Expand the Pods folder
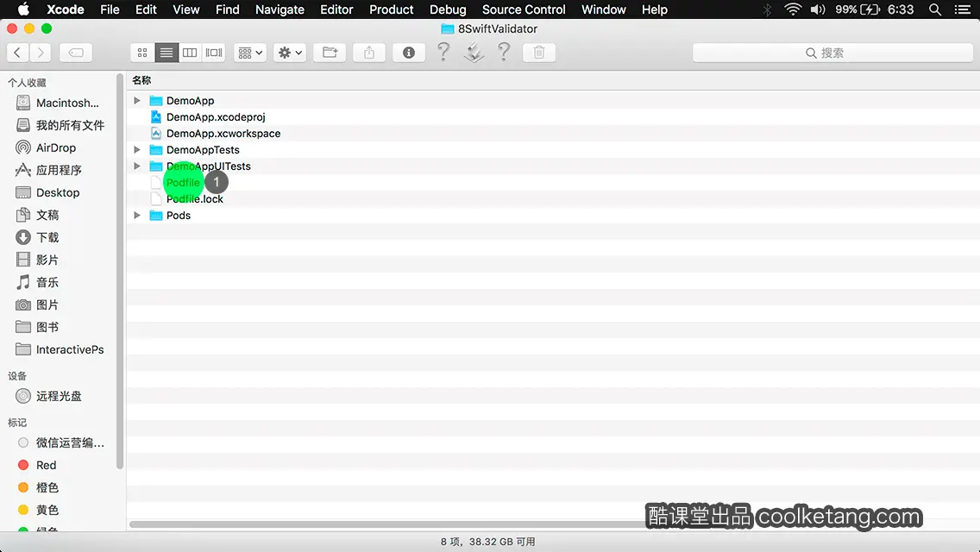This screenshot has width=980, height=552. pyautogui.click(x=137, y=215)
